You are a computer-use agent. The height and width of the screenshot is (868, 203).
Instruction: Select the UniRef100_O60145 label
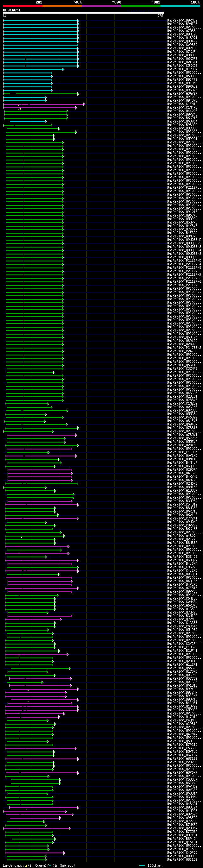click(182, 515)
